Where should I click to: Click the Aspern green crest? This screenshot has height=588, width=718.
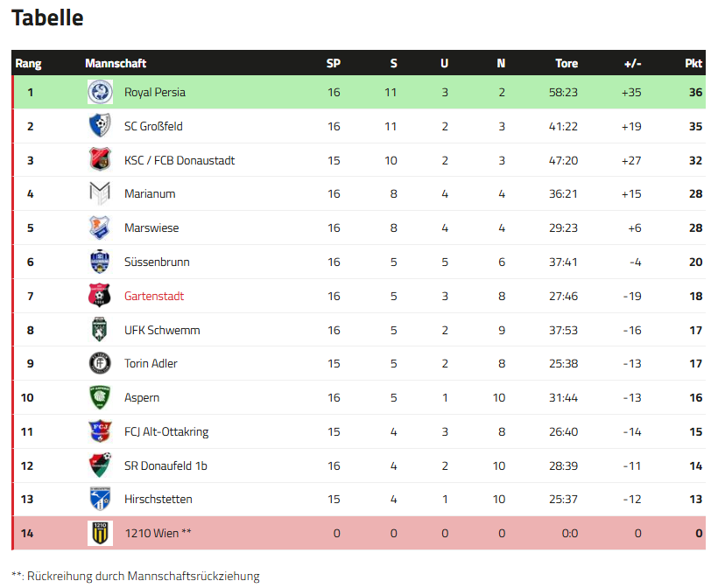100,397
